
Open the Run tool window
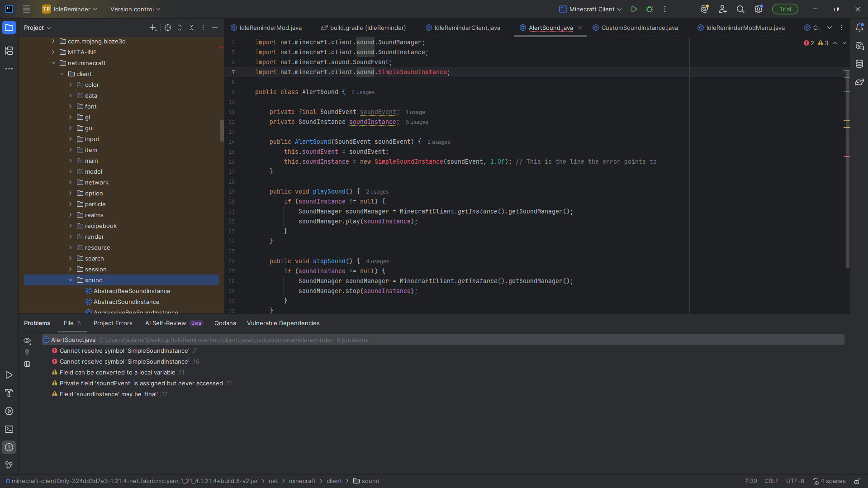pyautogui.click(x=9, y=375)
